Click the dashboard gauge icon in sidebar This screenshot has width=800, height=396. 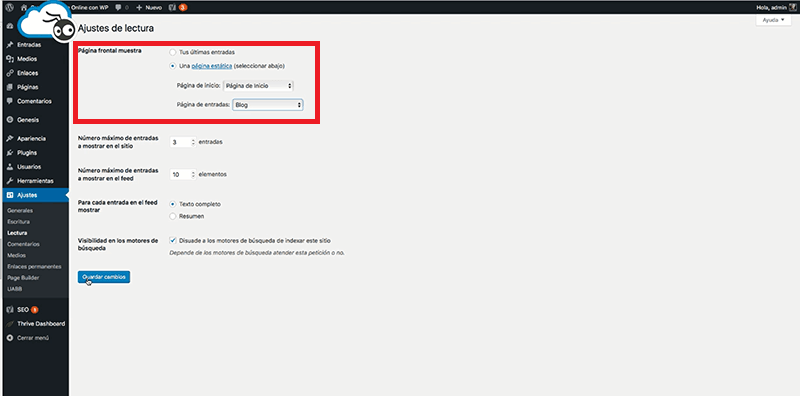(10, 26)
